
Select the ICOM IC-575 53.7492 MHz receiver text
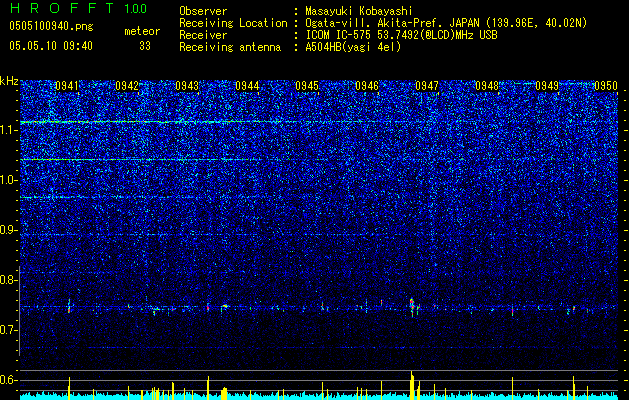pyautogui.click(x=401, y=35)
